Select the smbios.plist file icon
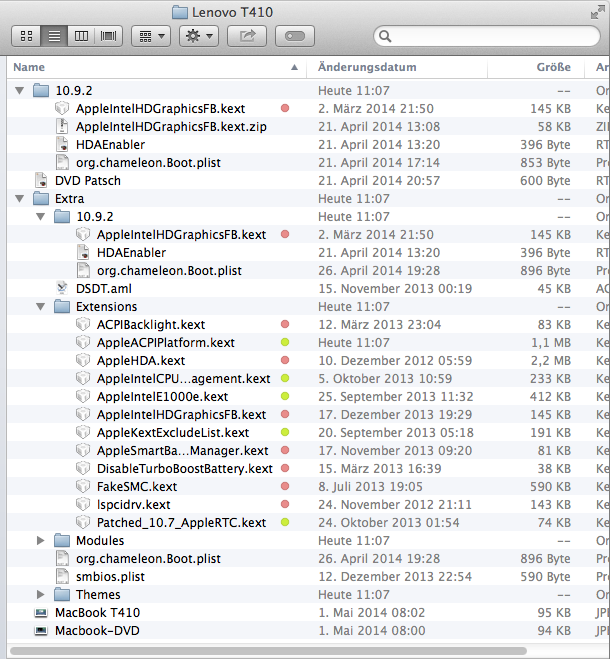This screenshot has width=610, height=659. (62, 576)
